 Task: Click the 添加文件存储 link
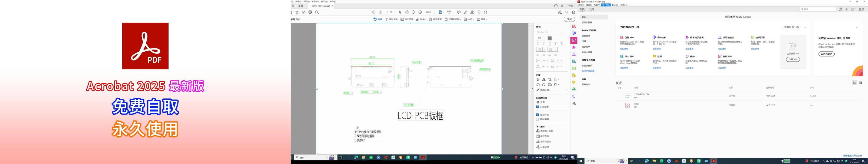point(588,71)
